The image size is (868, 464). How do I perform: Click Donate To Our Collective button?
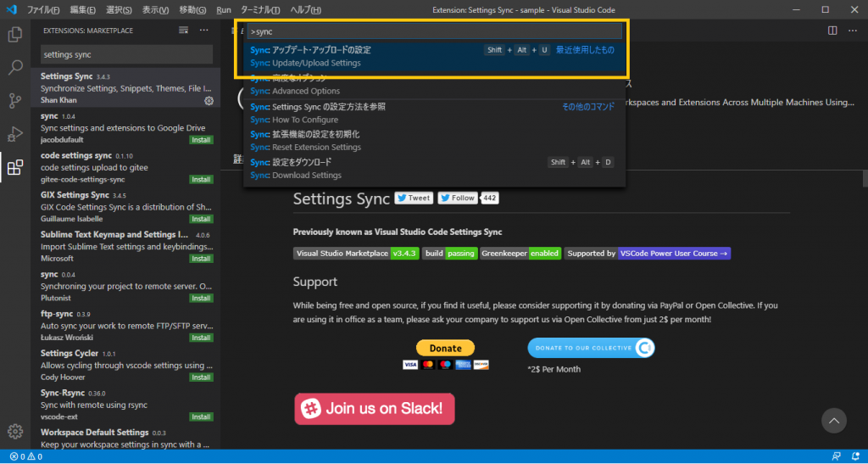pyautogui.click(x=591, y=348)
